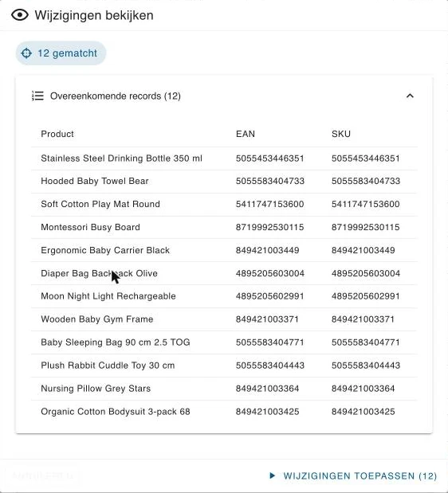Click EAN 849421003371 of Wooden Baby Gym
Image resolution: width=448 pixels, height=493 pixels.
point(267,319)
